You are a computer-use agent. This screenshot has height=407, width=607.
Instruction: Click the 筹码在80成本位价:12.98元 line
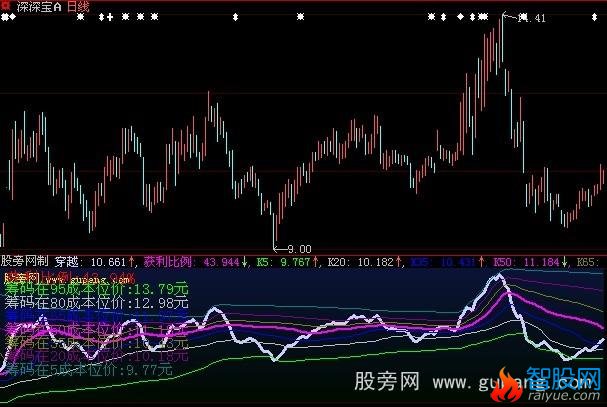tap(96, 303)
